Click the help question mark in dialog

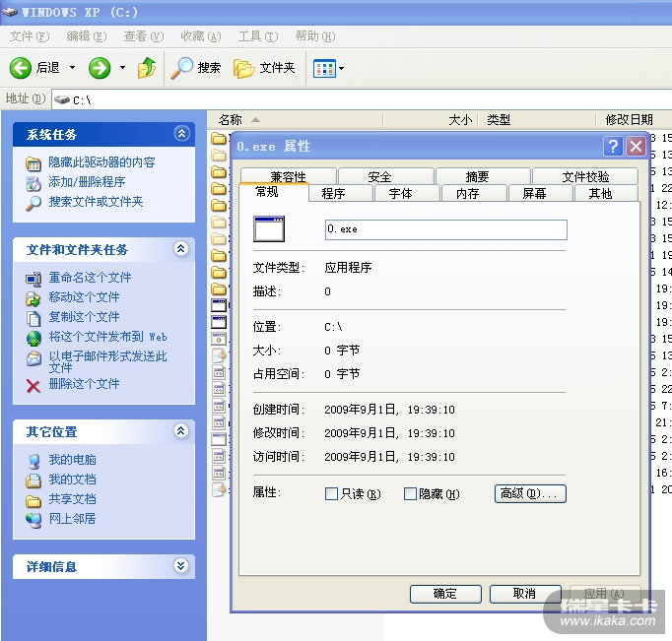pos(613,146)
